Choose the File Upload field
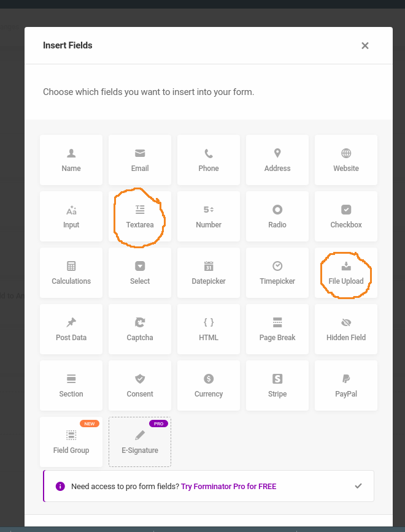 click(346, 273)
